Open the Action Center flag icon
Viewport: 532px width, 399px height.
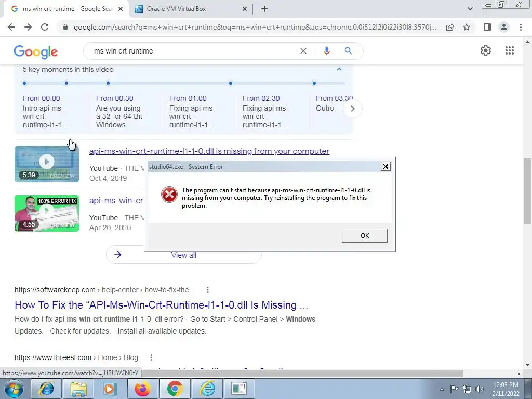click(x=454, y=389)
